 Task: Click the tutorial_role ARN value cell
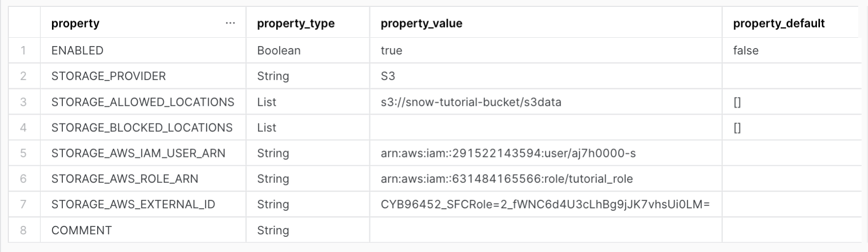click(507, 178)
